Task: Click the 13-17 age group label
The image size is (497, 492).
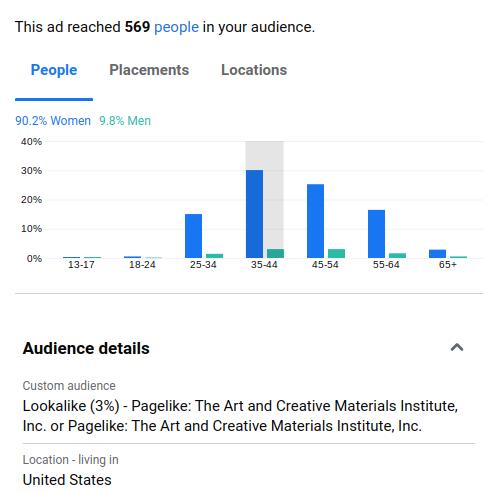Action: (81, 265)
